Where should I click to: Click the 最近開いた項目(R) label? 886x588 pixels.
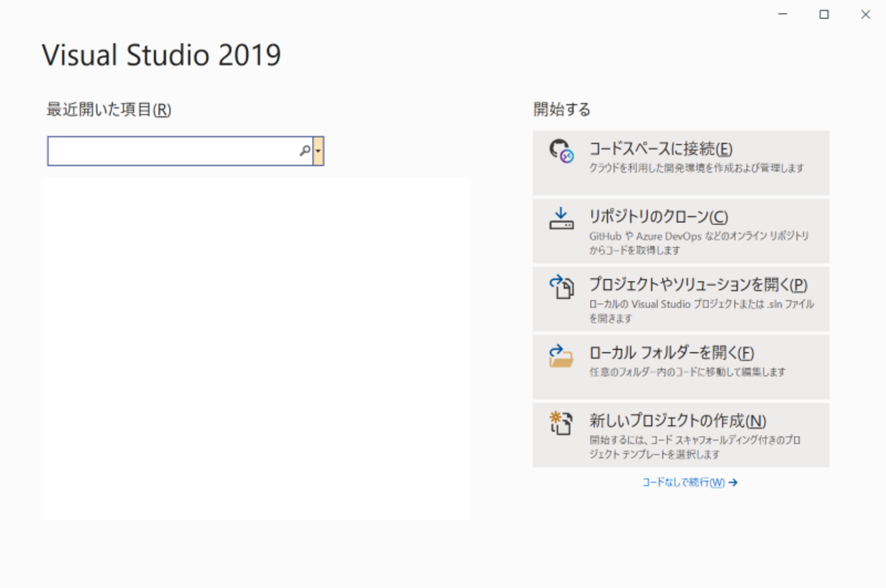(x=108, y=110)
